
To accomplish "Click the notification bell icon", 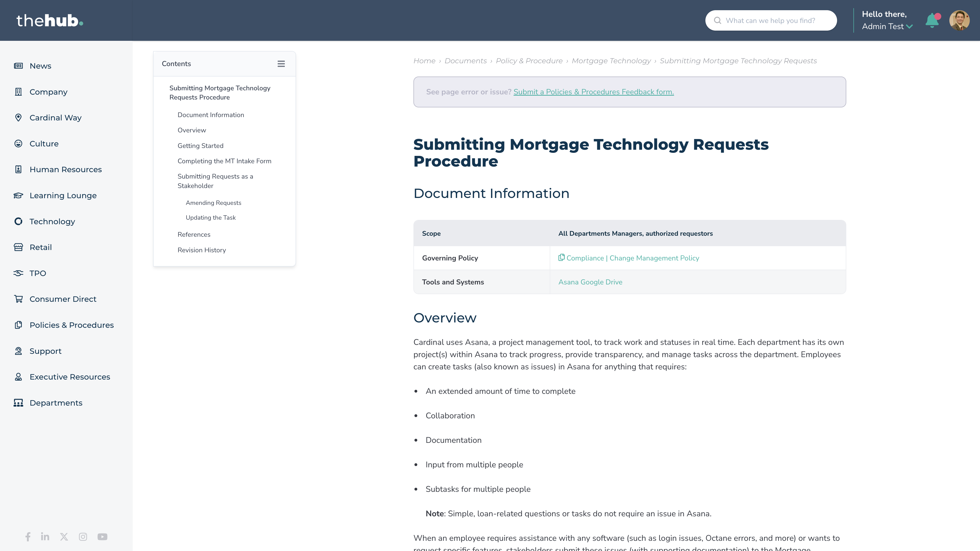I will [932, 20].
